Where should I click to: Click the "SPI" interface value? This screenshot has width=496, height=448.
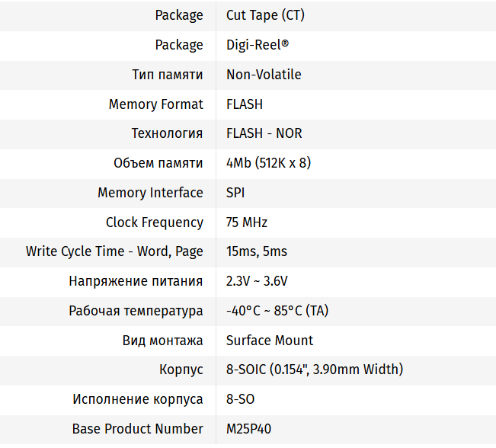235,193
